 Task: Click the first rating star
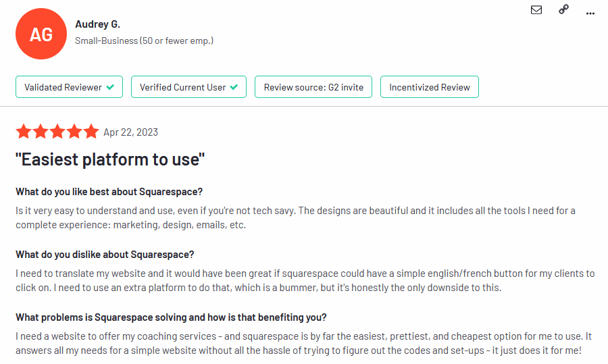(x=24, y=132)
